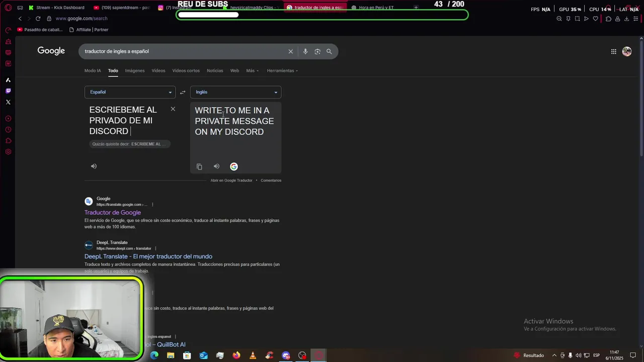Switch to the sapientdream YouTube tab
The height and width of the screenshot is (362, 644).
[x=122, y=8]
